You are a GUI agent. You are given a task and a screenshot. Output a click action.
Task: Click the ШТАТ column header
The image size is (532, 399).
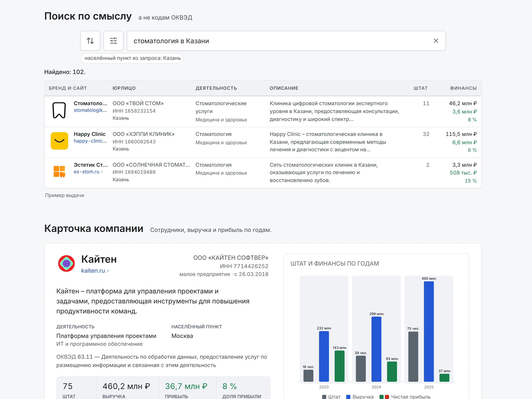point(421,88)
